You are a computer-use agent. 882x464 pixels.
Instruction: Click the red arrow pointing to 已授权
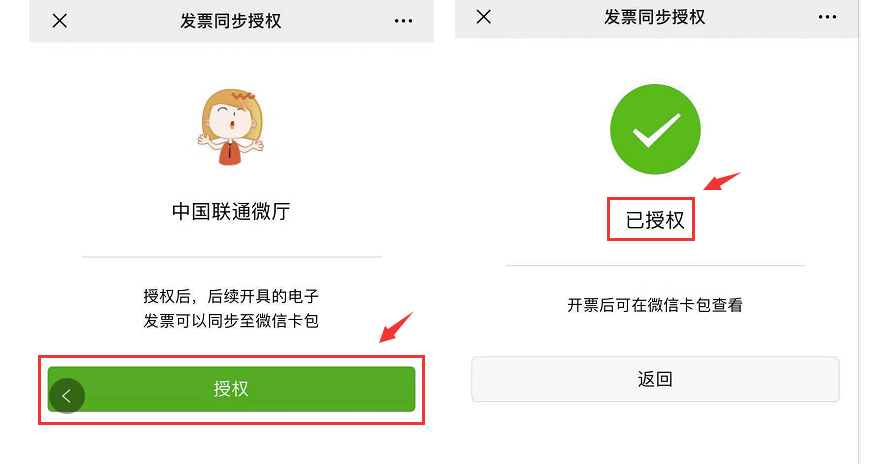pyautogui.click(x=722, y=181)
